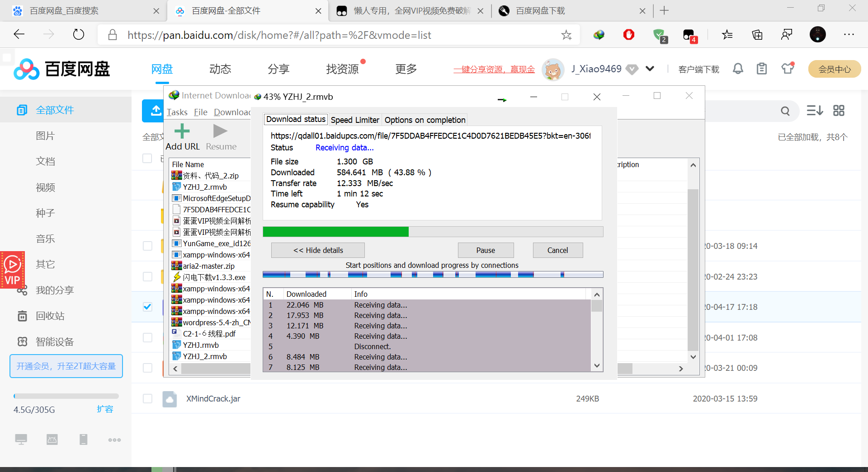Uncheck the checked file row dated 04-17 17:18
The height and width of the screenshot is (472, 868).
point(147,307)
